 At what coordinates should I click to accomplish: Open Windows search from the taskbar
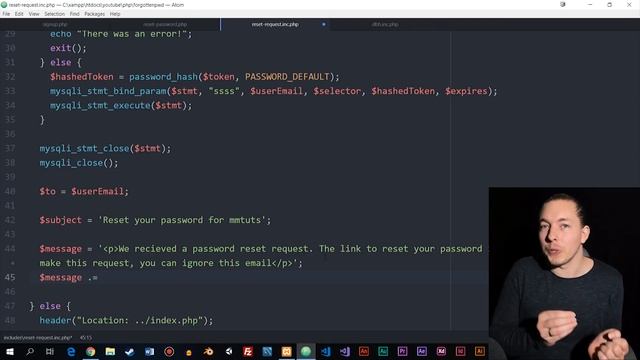(x=30, y=351)
